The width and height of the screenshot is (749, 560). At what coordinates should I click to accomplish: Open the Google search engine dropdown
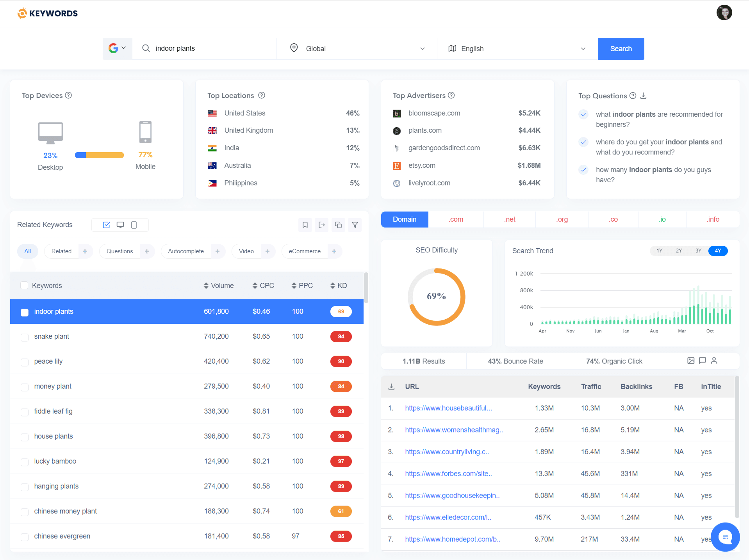point(117,48)
